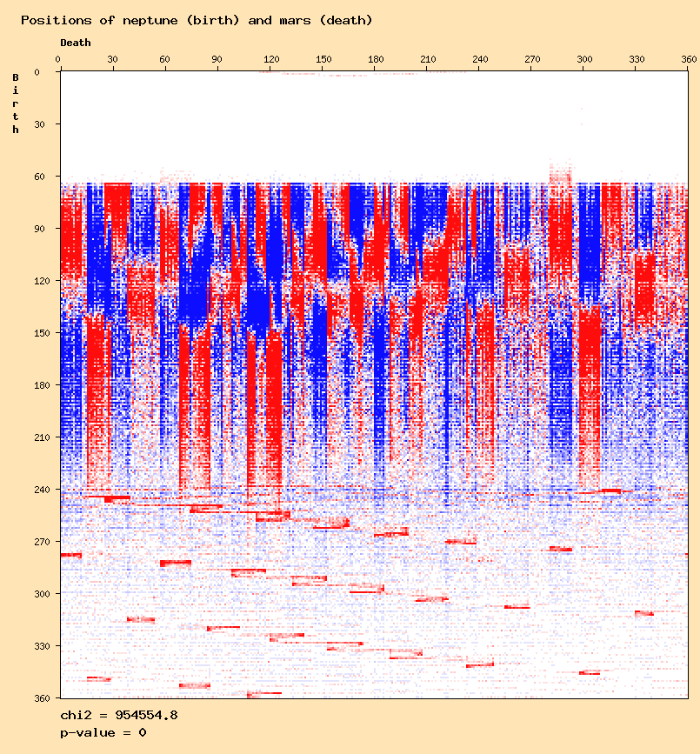The width and height of the screenshot is (700, 754).
Task: Click the 360 tick on the Death axis
Action: pyautogui.click(x=689, y=59)
